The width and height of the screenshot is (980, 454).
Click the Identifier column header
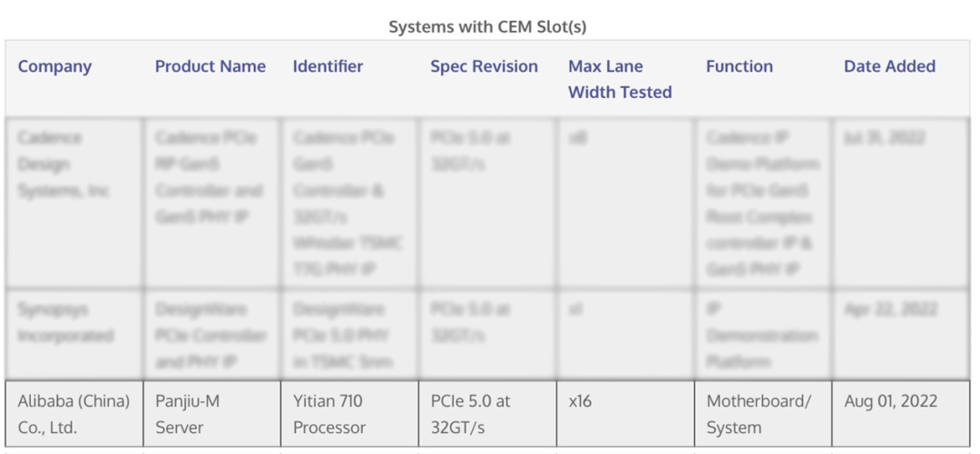(x=328, y=66)
